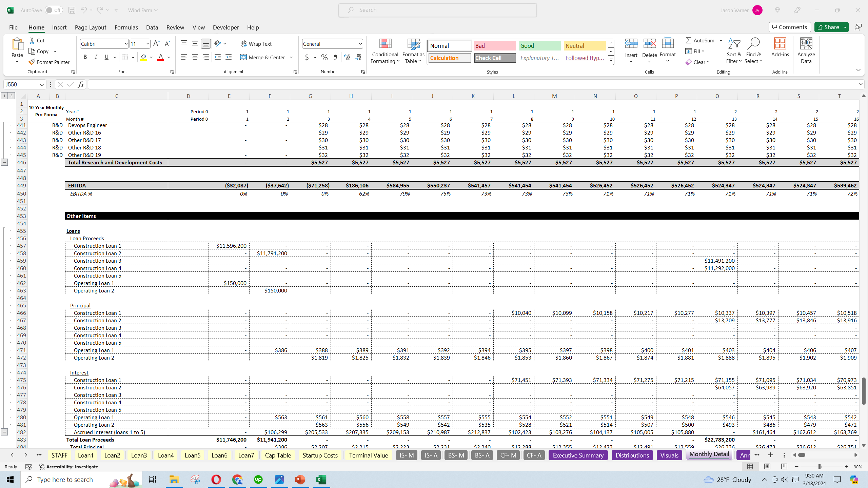The height and width of the screenshot is (488, 868).
Task: Click the Increase Decimal icon
Action: pyautogui.click(x=347, y=57)
